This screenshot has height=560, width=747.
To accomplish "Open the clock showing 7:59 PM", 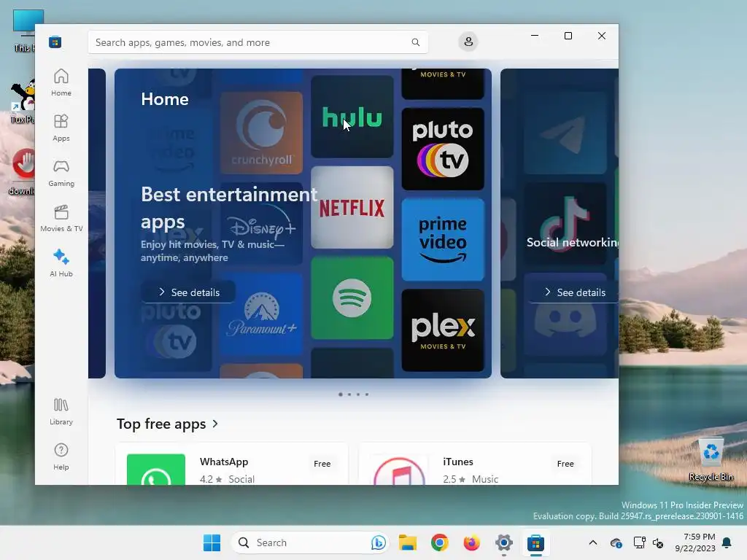I will tap(695, 542).
